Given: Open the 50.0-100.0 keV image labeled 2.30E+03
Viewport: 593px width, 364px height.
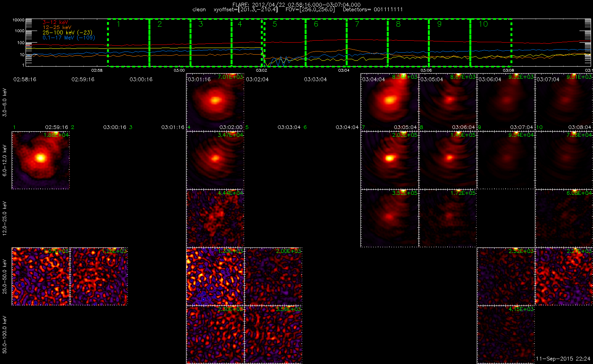Looking at the screenshot, I should point(215,335).
